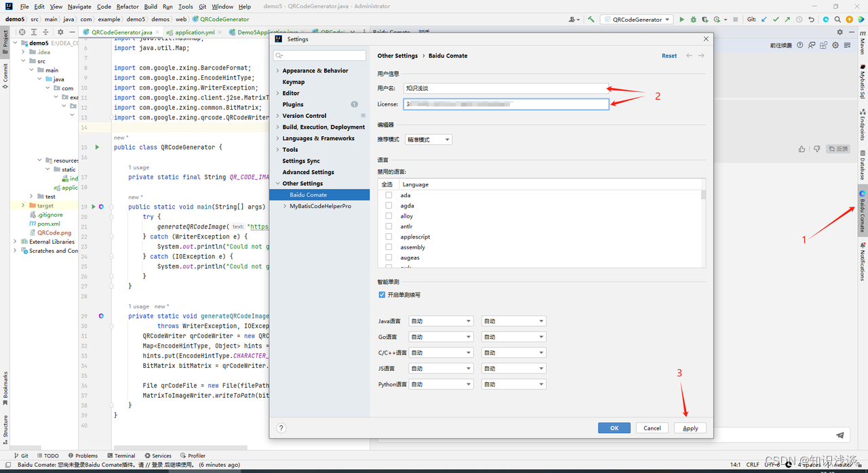Screen dimensions: 868x473
Task: Toggle agda language checkbox
Action: point(389,205)
